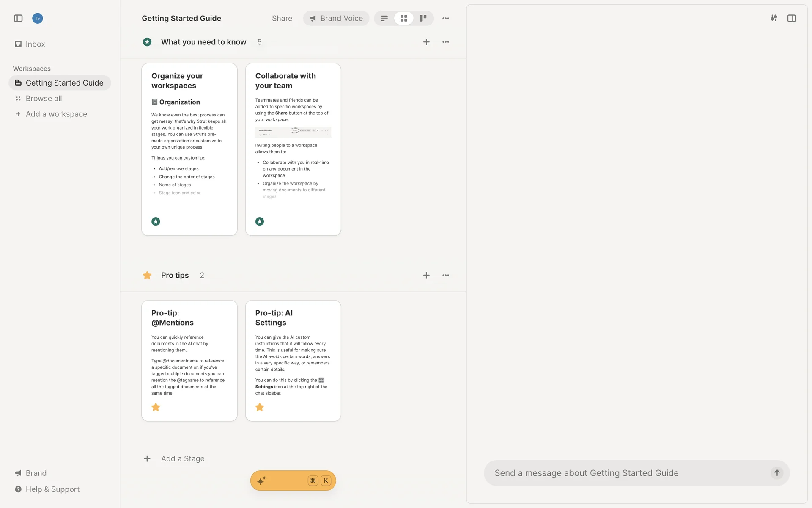Click Add a Stage plus icon

click(x=147, y=458)
